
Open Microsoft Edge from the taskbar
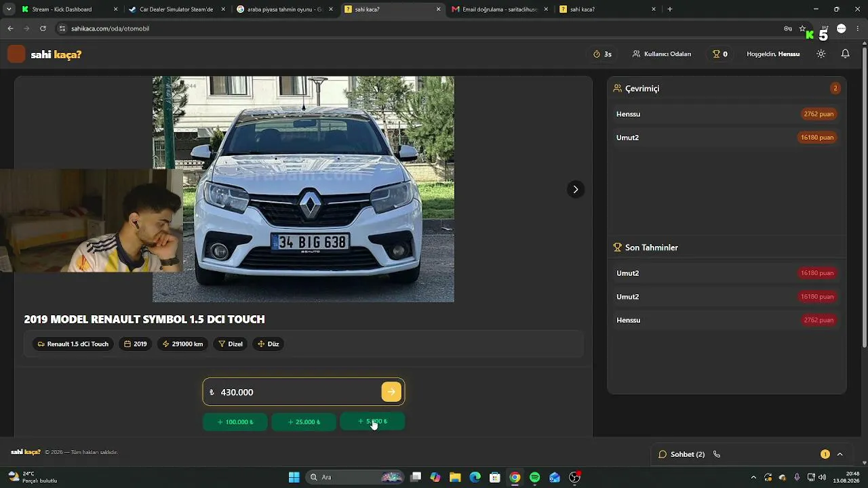coord(475,477)
